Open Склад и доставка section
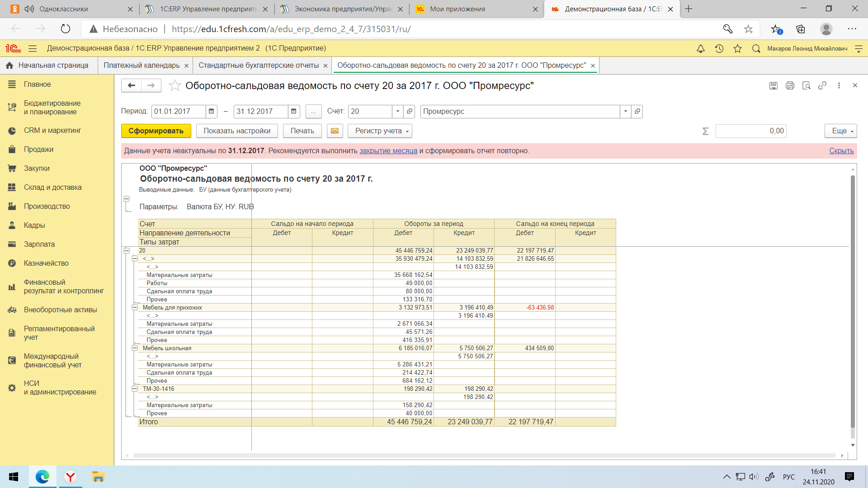868x488 pixels. 52,187
